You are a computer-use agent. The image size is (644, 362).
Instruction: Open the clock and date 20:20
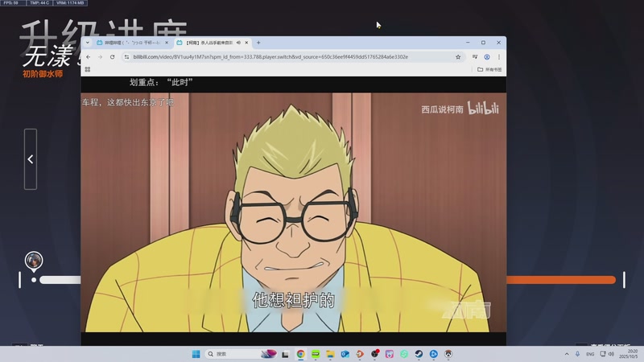(x=629, y=354)
